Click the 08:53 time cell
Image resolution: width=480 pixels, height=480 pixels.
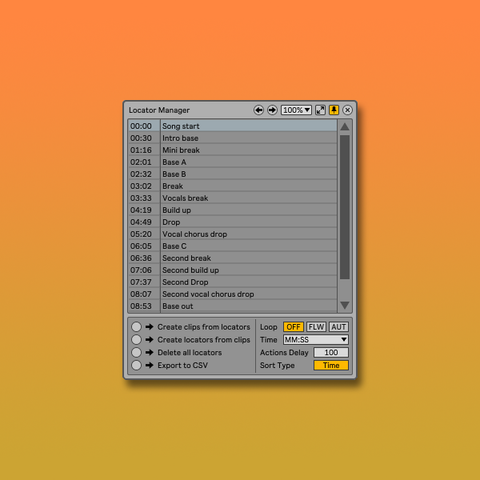[144, 306]
